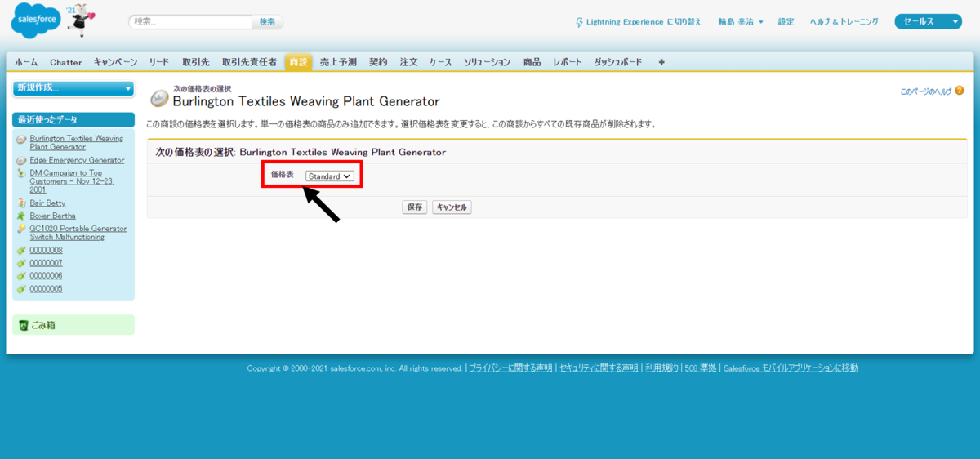
Task: Open recent record 00000007
Action: (47, 263)
